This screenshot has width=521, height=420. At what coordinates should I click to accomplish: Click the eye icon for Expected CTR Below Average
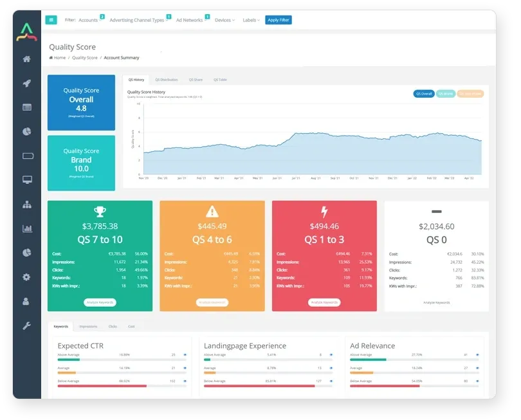[x=185, y=381]
